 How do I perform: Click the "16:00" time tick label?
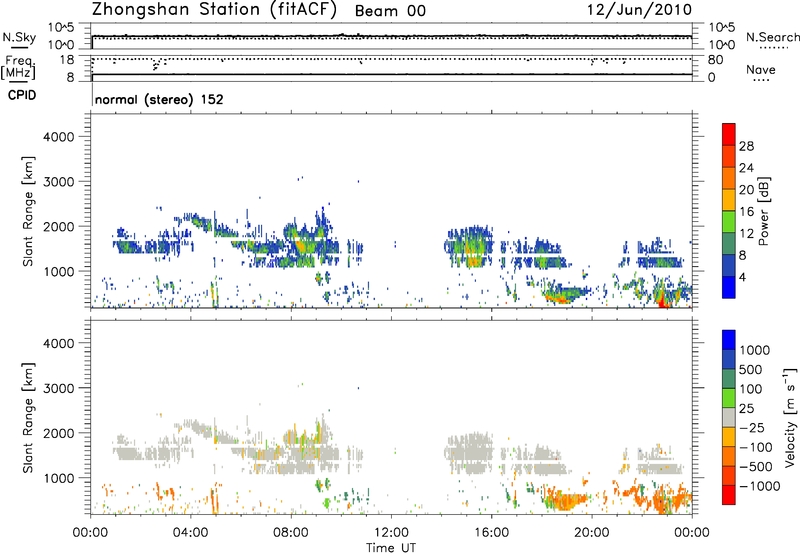pos(491,533)
